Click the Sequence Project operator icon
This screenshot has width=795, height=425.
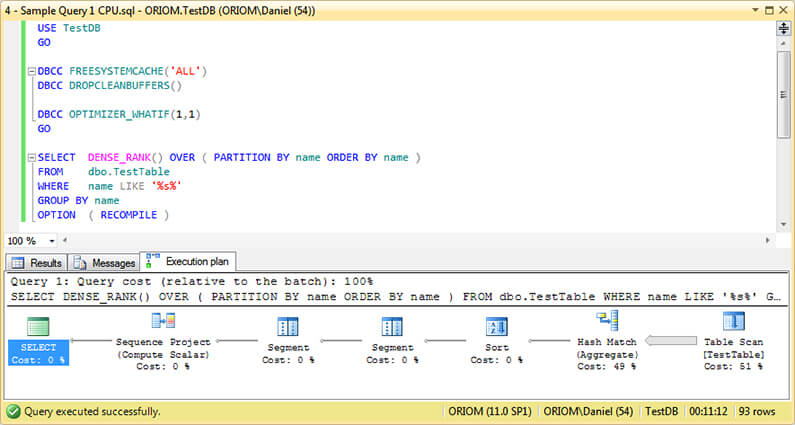click(x=163, y=321)
